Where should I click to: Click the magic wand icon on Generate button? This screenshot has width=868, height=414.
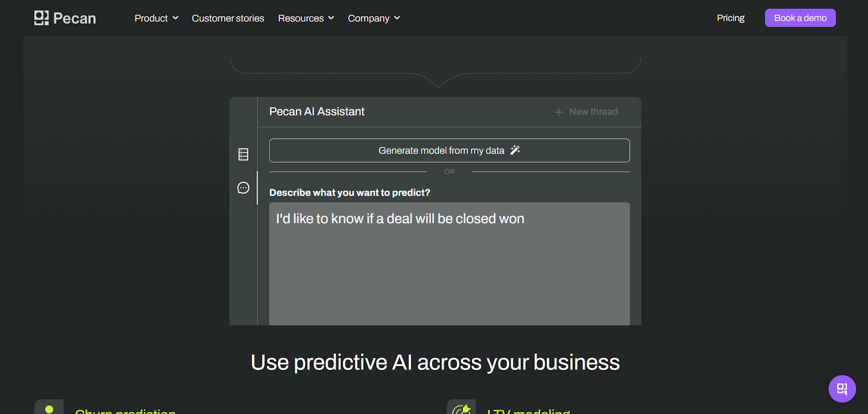(x=515, y=150)
